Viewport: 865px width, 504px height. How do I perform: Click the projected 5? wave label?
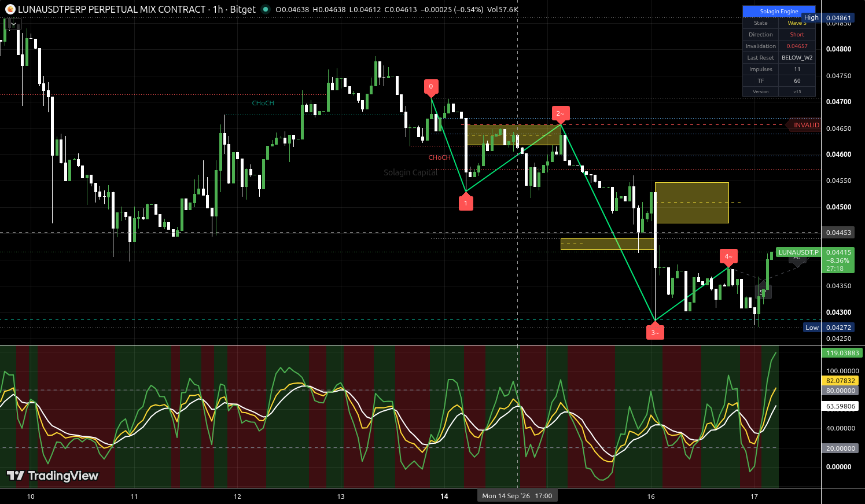pos(763,292)
